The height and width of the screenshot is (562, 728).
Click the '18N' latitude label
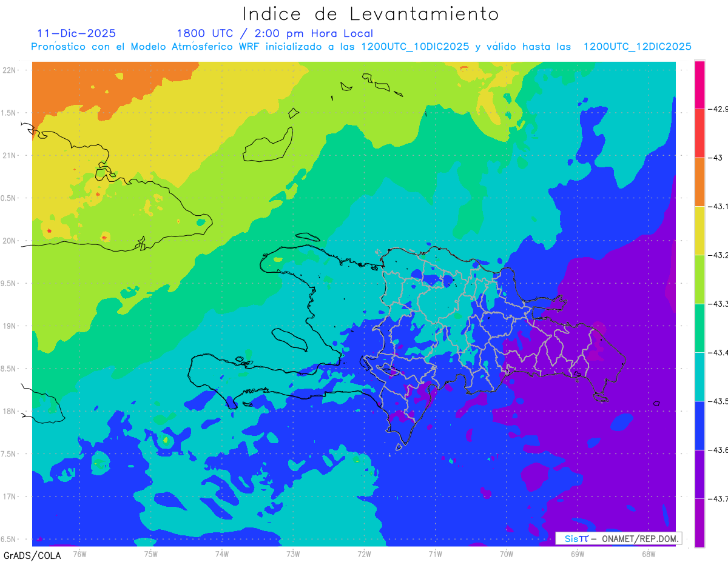pos(10,411)
